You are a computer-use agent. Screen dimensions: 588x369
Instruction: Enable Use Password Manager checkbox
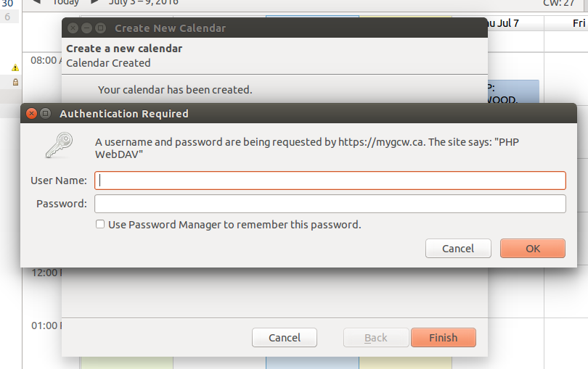tap(99, 224)
